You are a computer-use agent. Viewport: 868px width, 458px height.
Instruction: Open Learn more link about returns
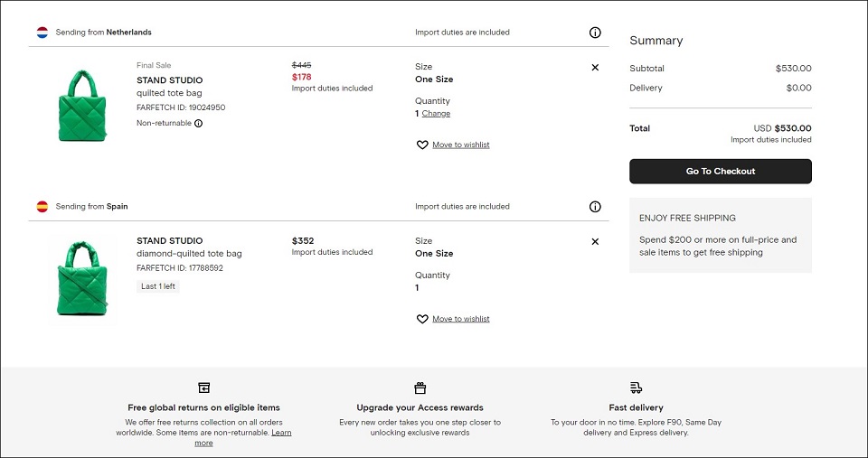(281, 433)
